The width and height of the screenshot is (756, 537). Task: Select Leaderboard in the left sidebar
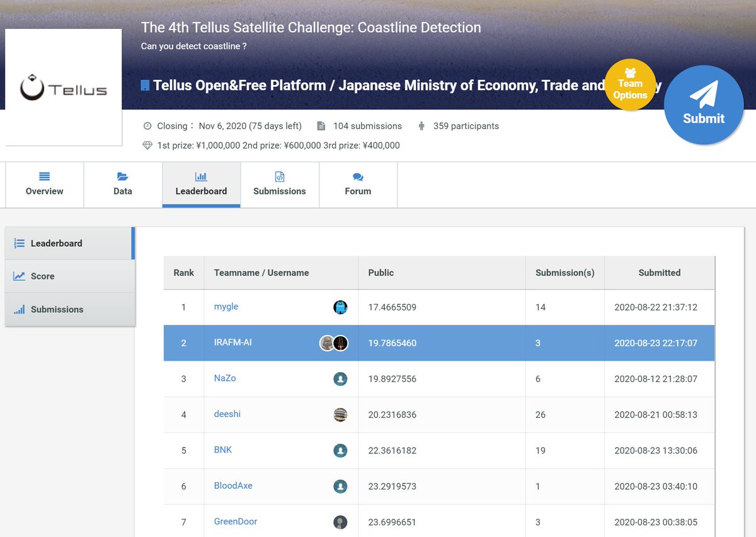pyautogui.click(x=70, y=243)
